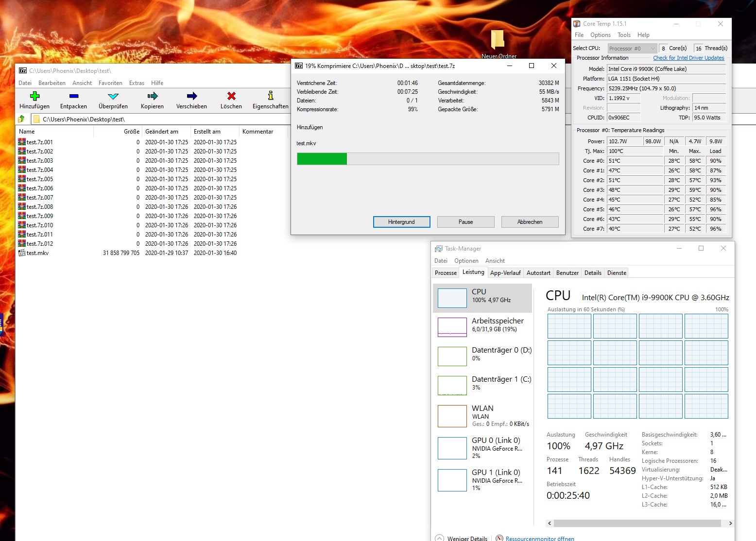The image size is (756, 541).
Task: Open the Options menu in Core Temp
Action: coord(601,35)
